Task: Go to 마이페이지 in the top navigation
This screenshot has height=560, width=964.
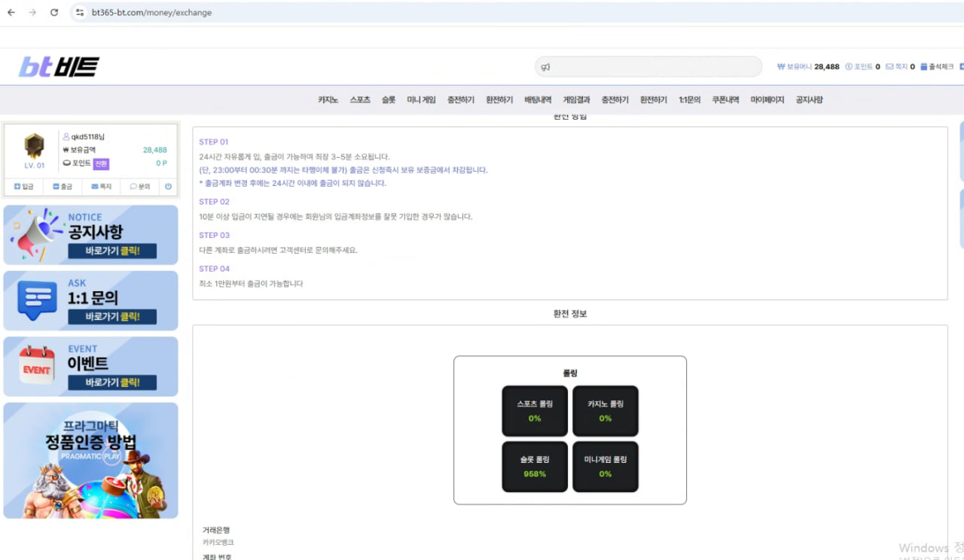Action: click(x=767, y=99)
